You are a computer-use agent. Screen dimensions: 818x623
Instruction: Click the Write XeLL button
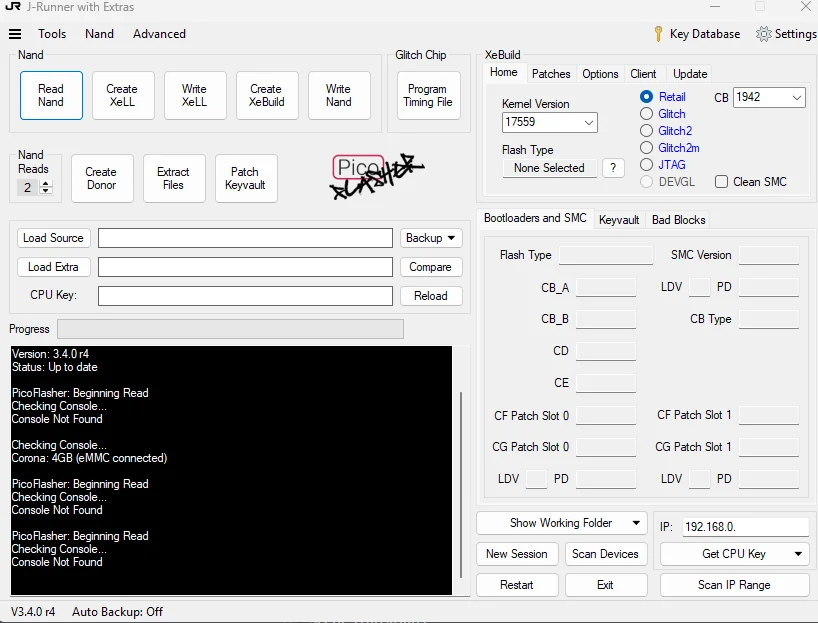coord(195,95)
